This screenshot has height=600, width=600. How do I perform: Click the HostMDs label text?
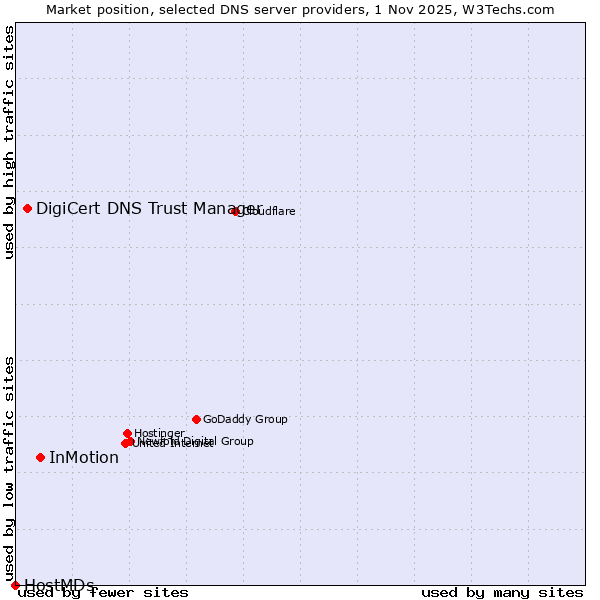[59, 585]
